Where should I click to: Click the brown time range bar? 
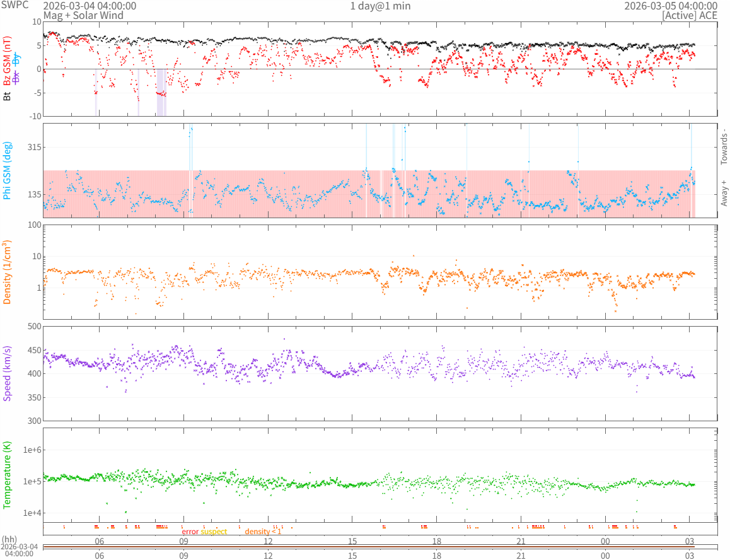click(x=379, y=547)
